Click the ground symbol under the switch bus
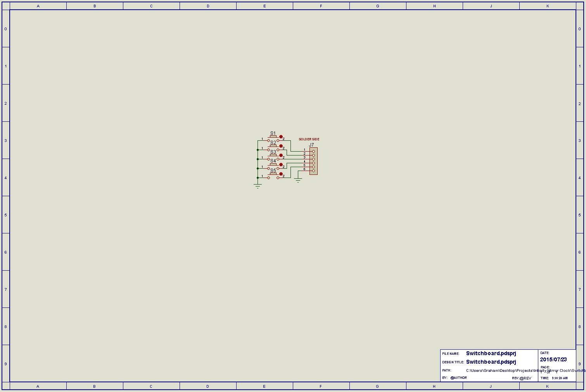The height and width of the screenshot is (392, 586). [258, 186]
